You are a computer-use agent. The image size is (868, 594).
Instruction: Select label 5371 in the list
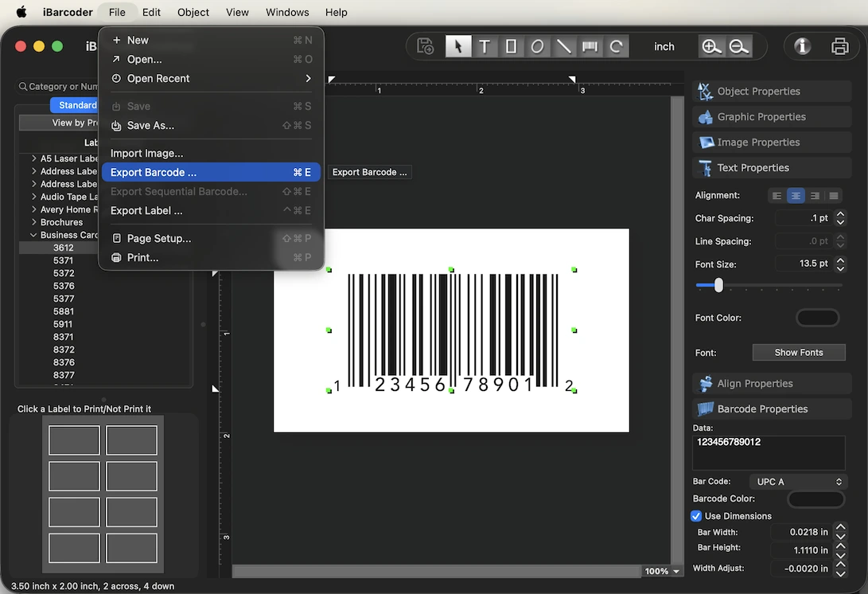[63, 260]
